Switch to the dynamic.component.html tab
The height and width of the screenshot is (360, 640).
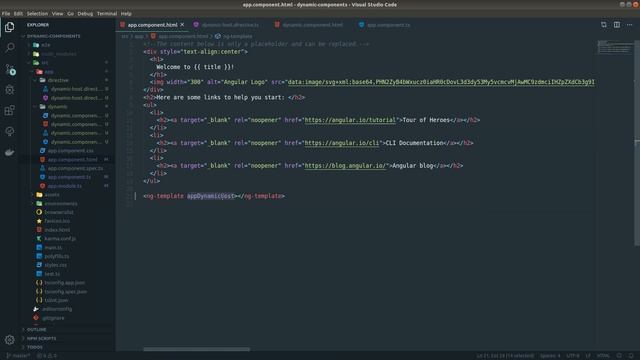(309, 25)
